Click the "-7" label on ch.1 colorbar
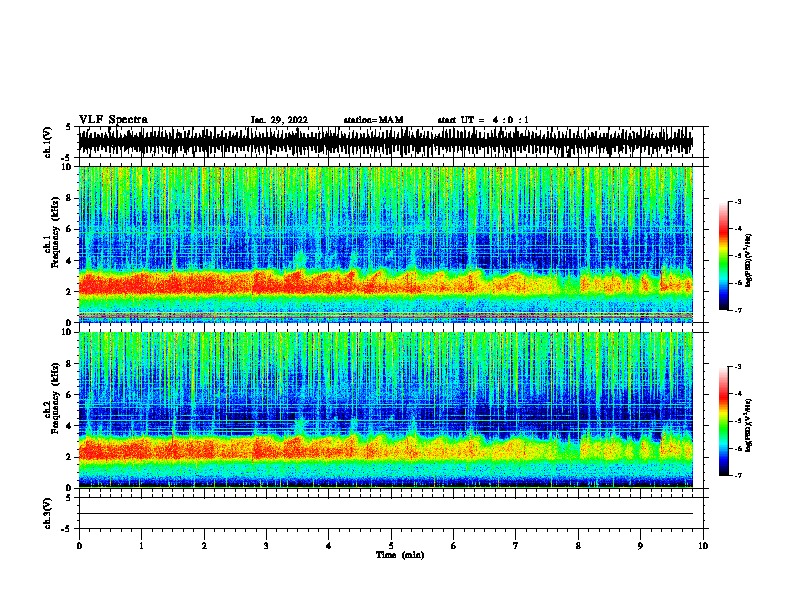This screenshot has width=792, height=612. (x=738, y=310)
